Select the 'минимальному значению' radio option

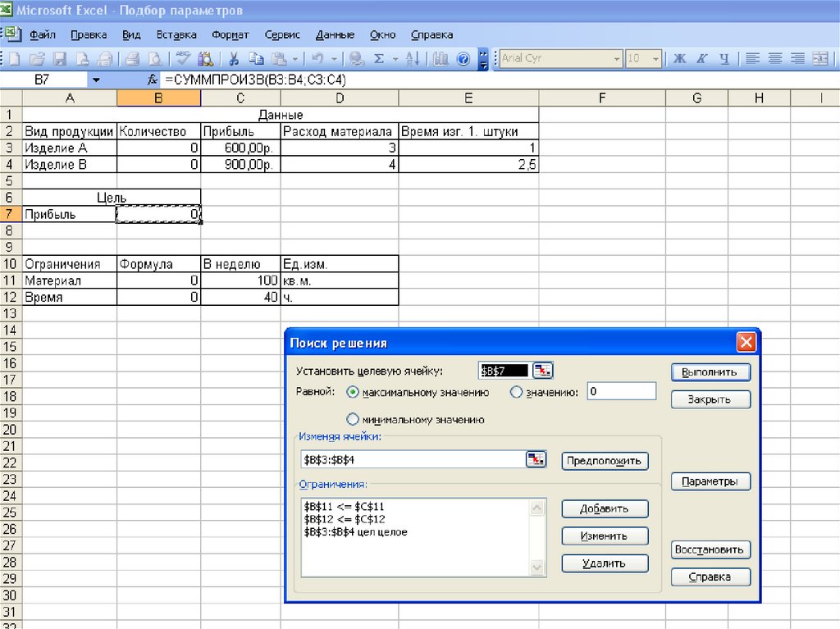point(354,419)
